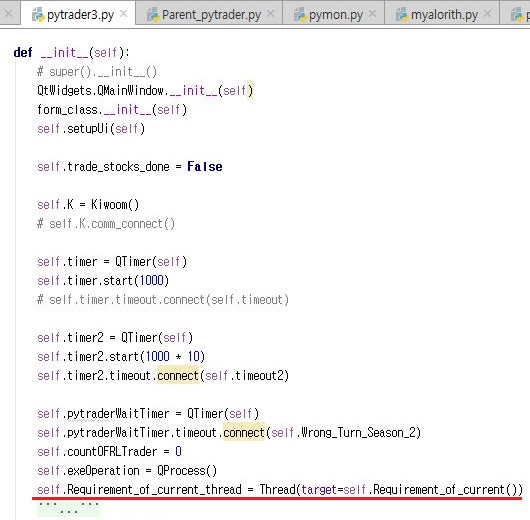Click the 'self.K = Kiwoom()' line
530x520 pixels.
[88, 205]
